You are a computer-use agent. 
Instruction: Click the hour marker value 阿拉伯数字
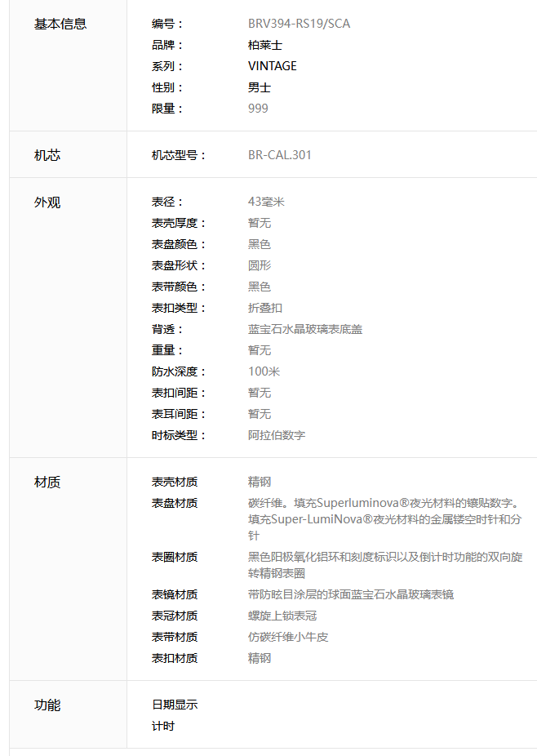pyautogui.click(x=277, y=435)
